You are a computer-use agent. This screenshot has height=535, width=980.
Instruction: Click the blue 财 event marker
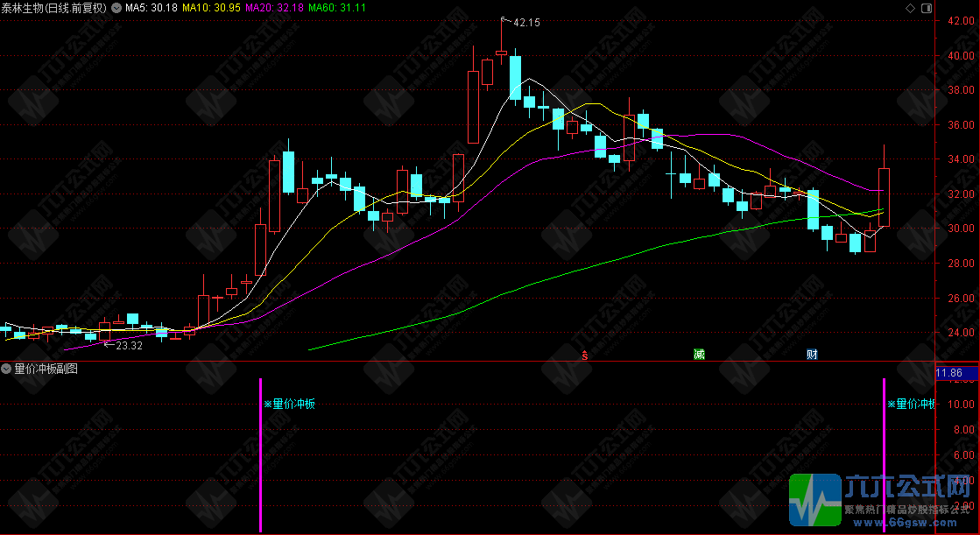(812, 355)
